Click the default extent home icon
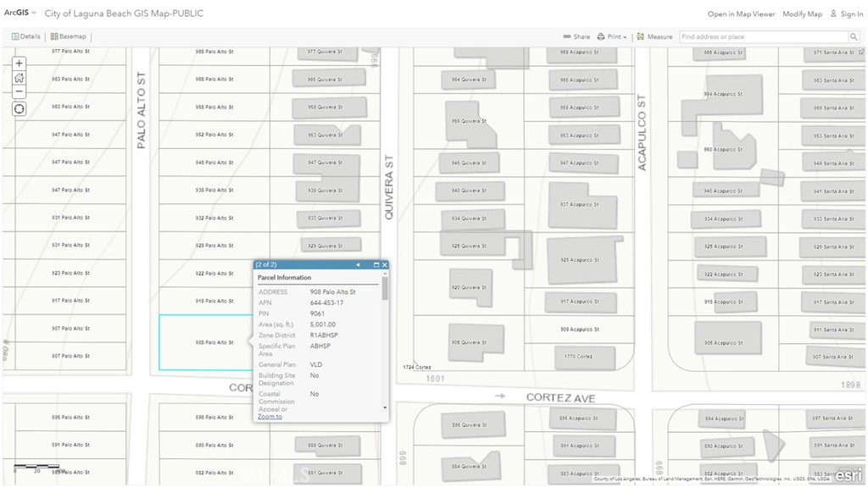The image size is (868, 487). coord(19,78)
